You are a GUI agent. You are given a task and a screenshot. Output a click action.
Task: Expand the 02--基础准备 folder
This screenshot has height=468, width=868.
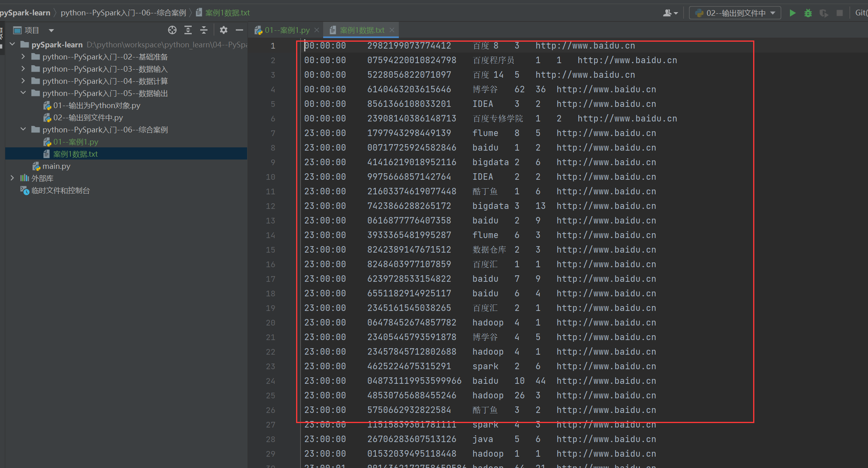(x=23, y=57)
